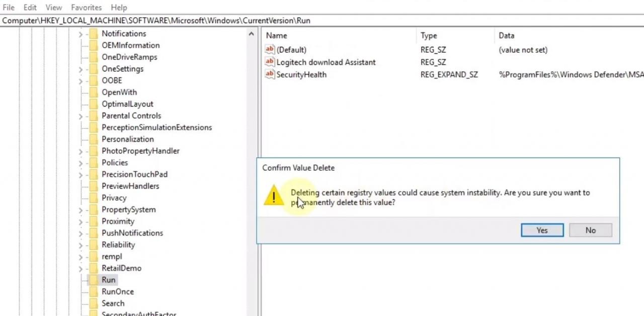Viewport: 644px width, 316px height.
Task: Select the RunOnce key label
Action: [x=118, y=292]
